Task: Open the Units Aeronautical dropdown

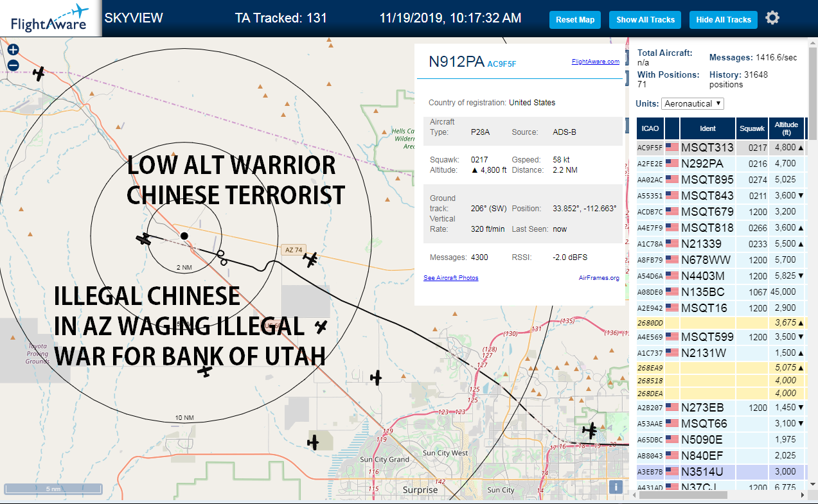Action: [693, 103]
